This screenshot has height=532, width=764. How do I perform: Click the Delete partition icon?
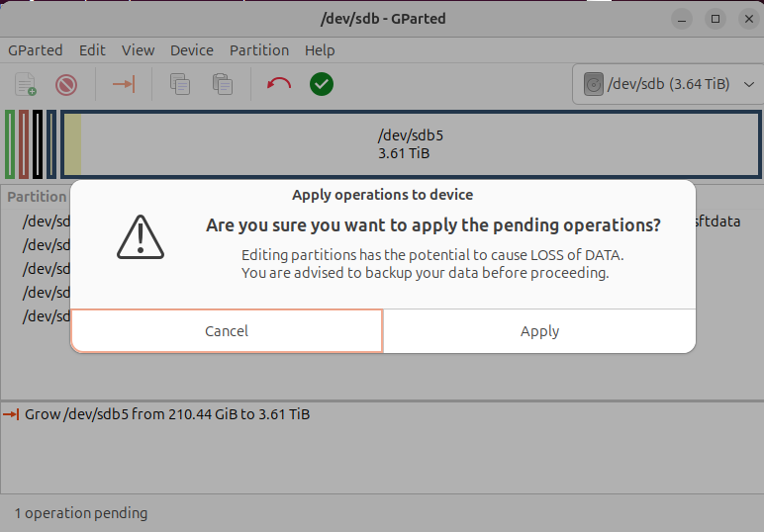click(66, 84)
